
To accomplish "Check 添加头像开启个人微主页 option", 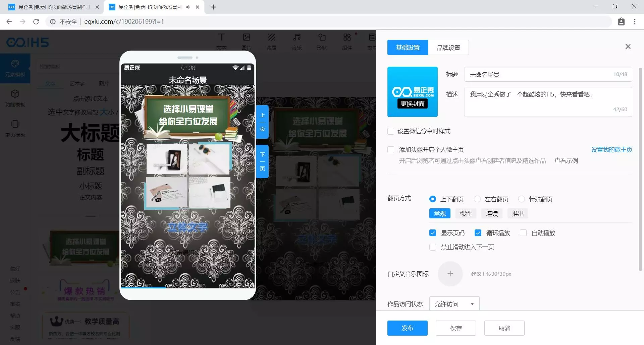I will [x=391, y=150].
